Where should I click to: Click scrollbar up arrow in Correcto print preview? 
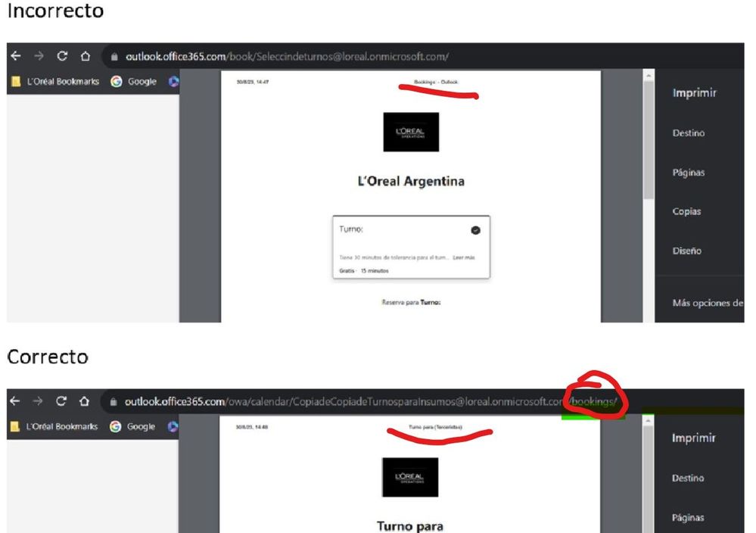[648, 421]
